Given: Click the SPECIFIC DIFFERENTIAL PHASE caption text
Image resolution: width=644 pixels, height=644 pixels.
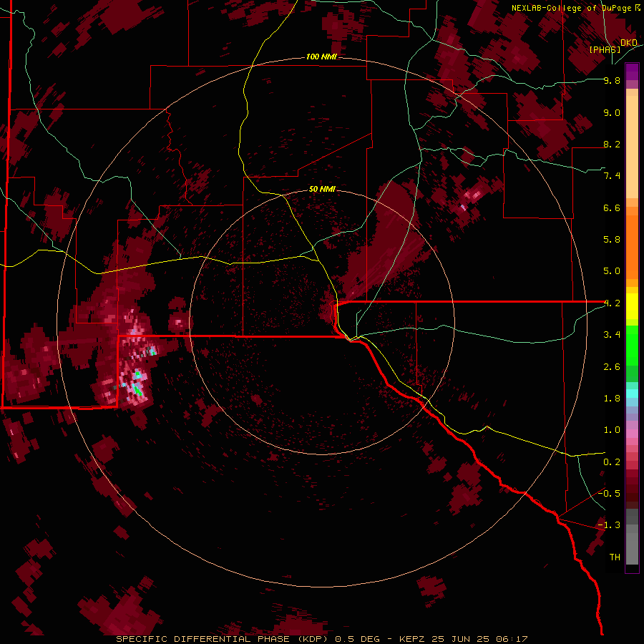Looking at the screenshot, I should click(203, 639).
